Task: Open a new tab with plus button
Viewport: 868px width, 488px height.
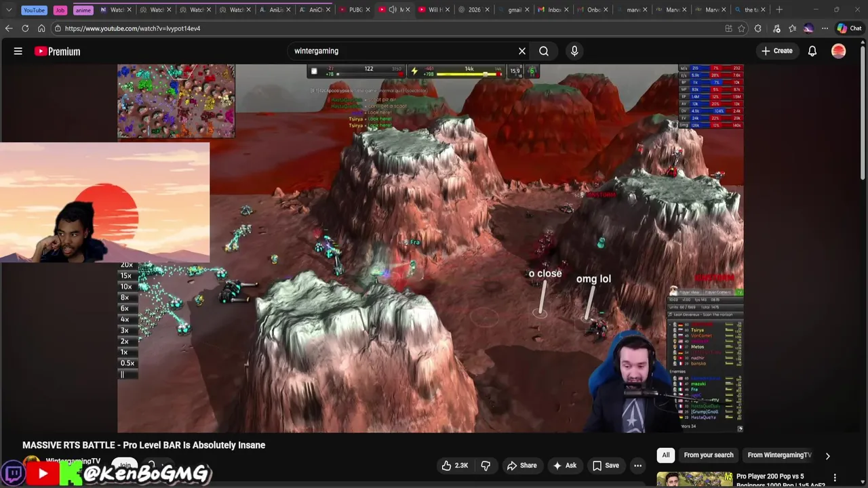Action: click(779, 9)
